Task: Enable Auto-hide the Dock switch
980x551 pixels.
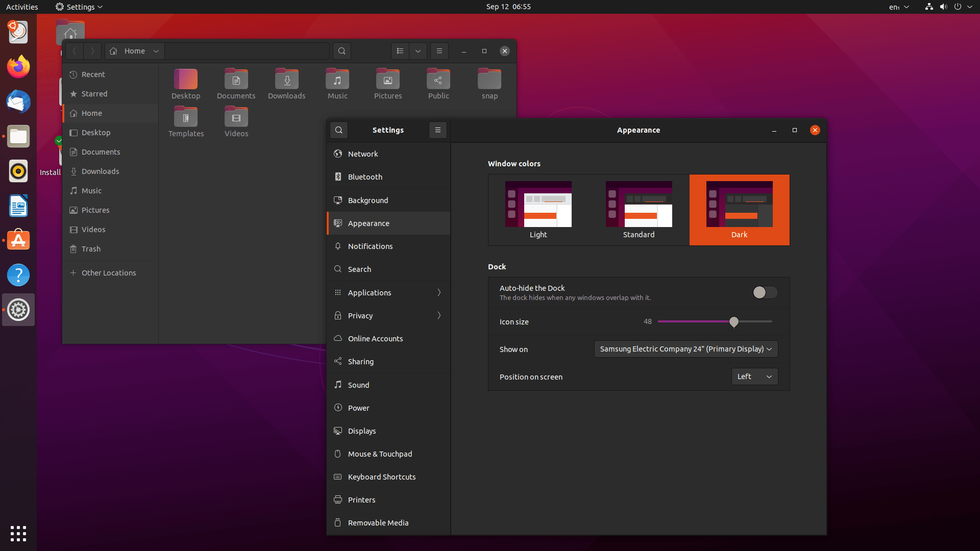Action: (765, 292)
